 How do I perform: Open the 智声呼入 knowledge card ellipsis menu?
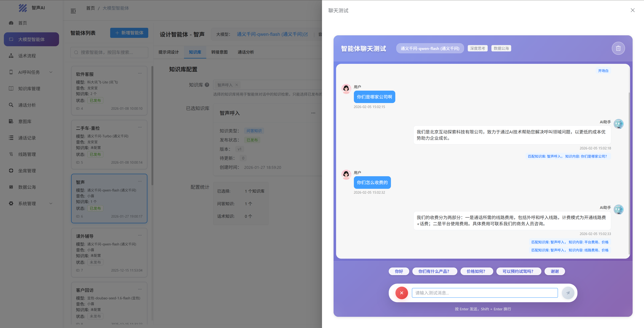(x=313, y=113)
